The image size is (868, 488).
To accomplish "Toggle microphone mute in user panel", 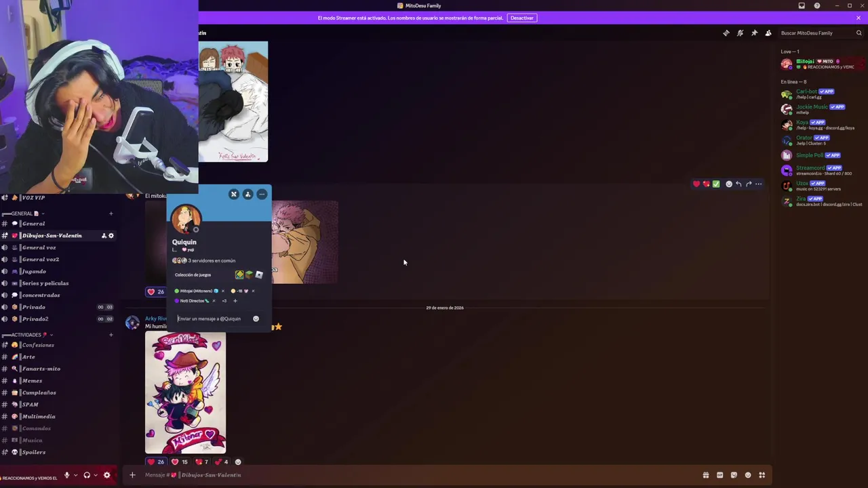I will click(66, 475).
